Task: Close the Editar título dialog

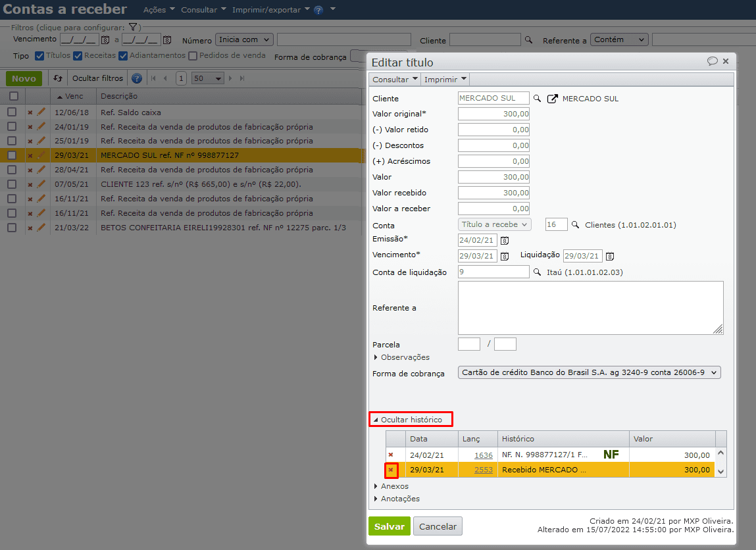Action: (726, 61)
